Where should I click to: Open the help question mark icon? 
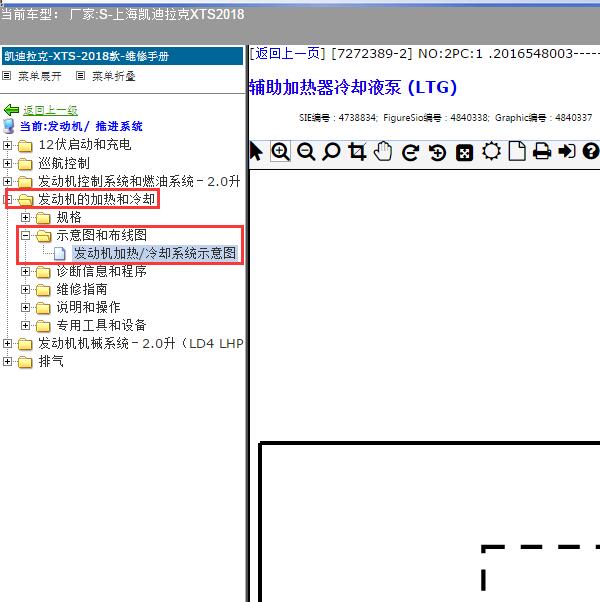pyautogui.click(x=590, y=151)
